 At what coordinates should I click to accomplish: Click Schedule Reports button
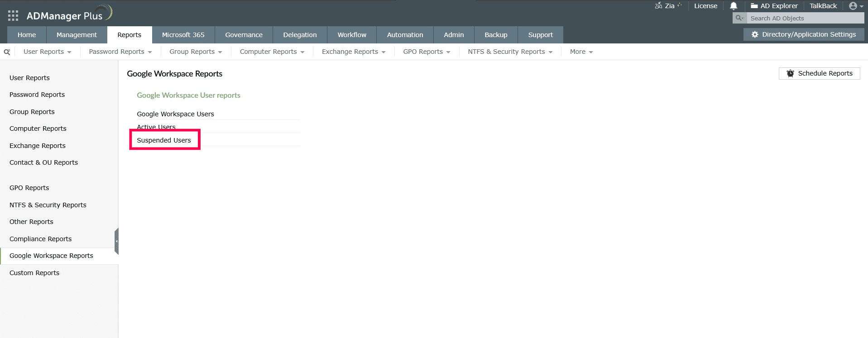point(819,73)
